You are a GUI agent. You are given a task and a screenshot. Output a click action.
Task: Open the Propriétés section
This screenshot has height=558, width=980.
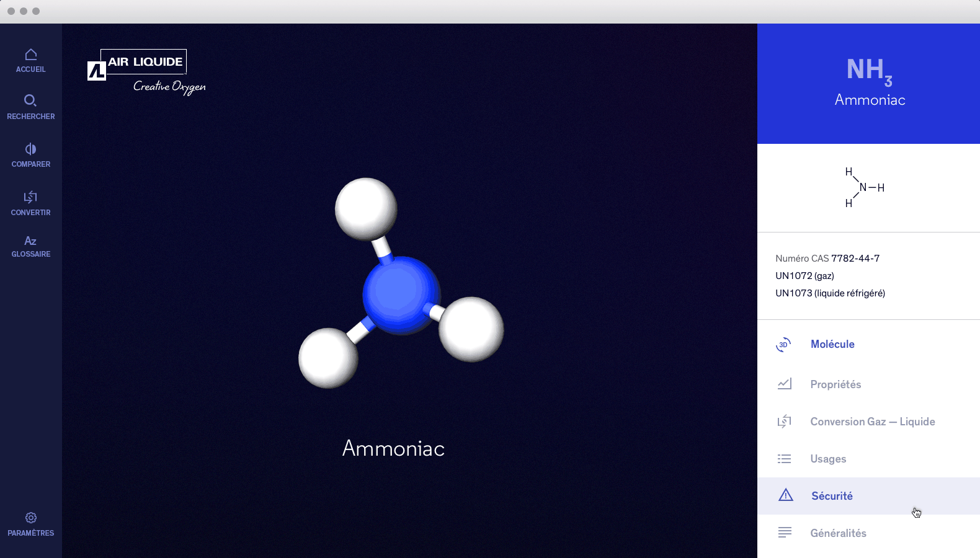click(835, 384)
